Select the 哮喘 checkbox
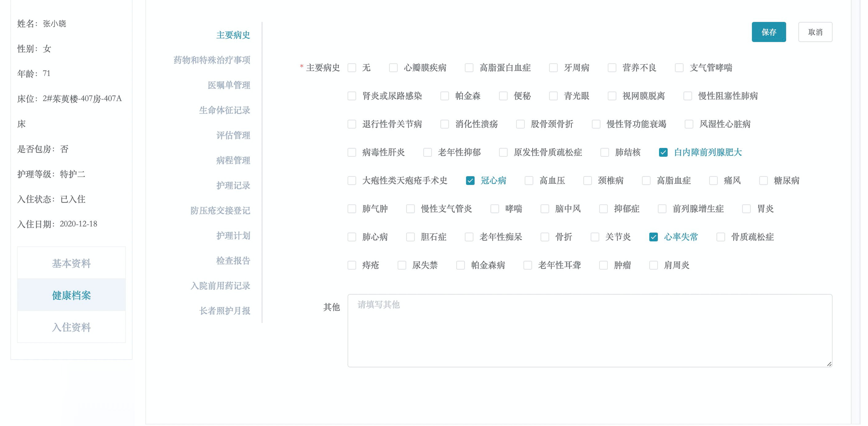 click(495, 209)
